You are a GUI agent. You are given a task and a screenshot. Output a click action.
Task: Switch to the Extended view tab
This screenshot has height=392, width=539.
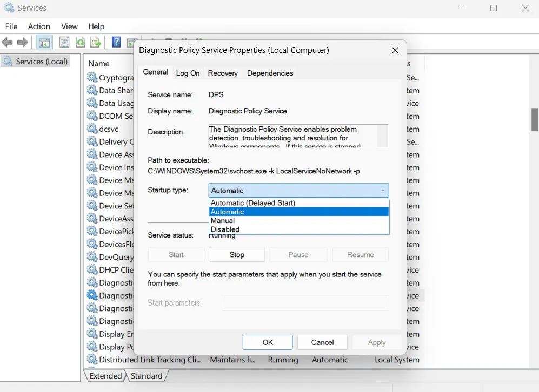(105, 376)
